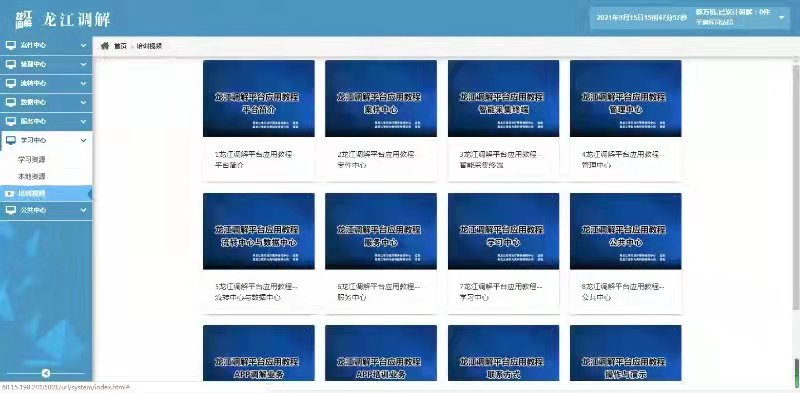Screen dimensions: 800x393
Task: Expand 数据中心 with its chevron
Action: 84,102
